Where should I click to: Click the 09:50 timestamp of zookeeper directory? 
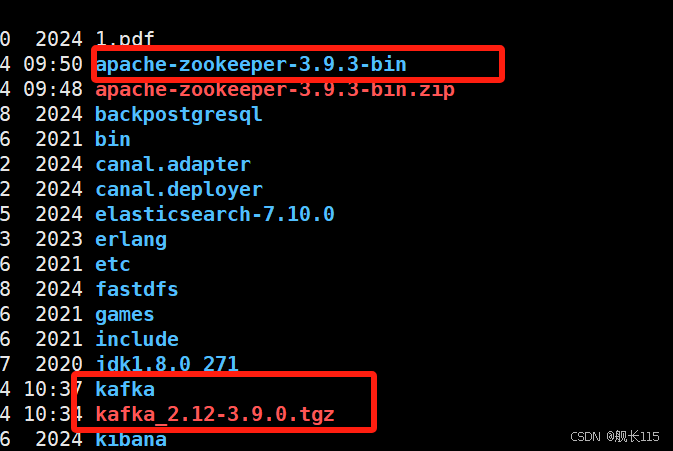[53, 64]
